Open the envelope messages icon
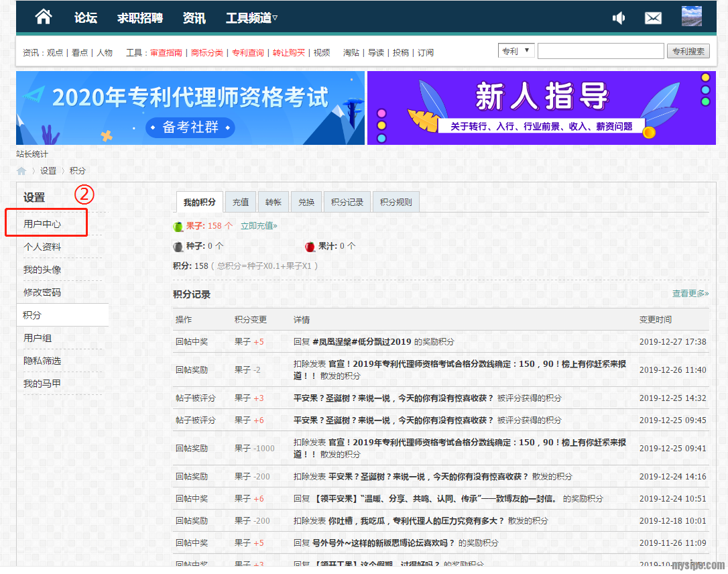Screen dimensions: 728x574 (653, 18)
